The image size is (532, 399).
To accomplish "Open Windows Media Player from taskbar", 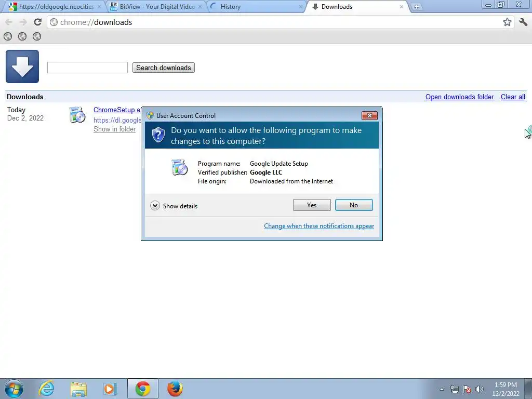I will click(110, 389).
